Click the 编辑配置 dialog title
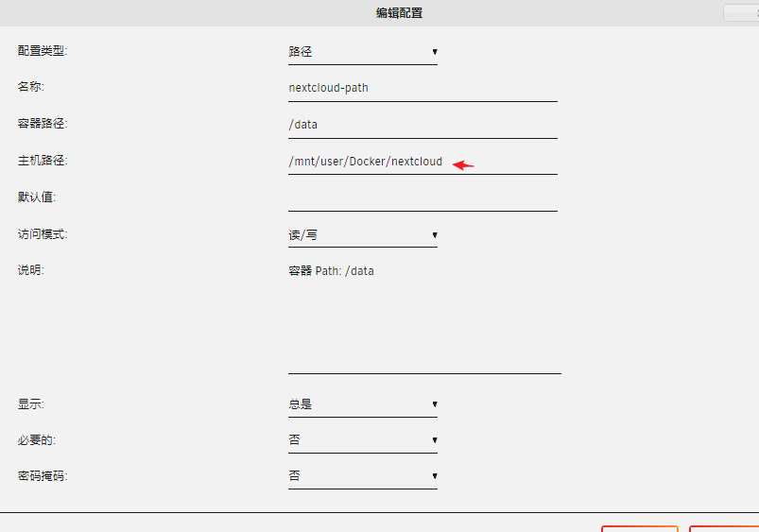 [399, 13]
